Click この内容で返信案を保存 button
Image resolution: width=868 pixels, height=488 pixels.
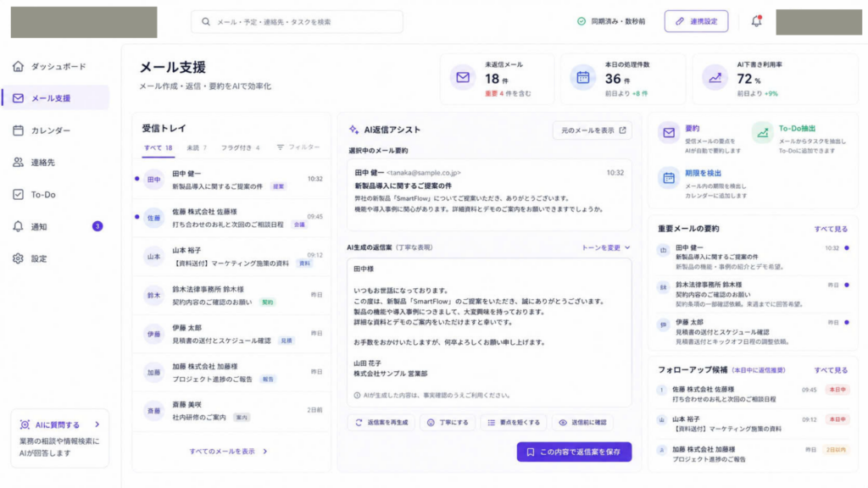[x=574, y=452]
